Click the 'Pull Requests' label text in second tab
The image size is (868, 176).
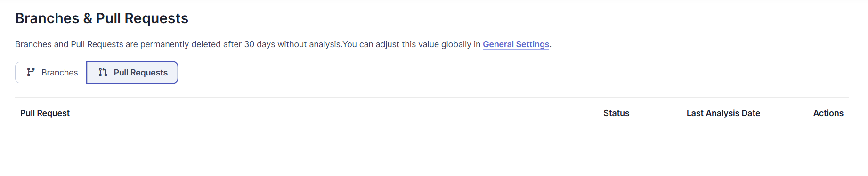[140, 73]
